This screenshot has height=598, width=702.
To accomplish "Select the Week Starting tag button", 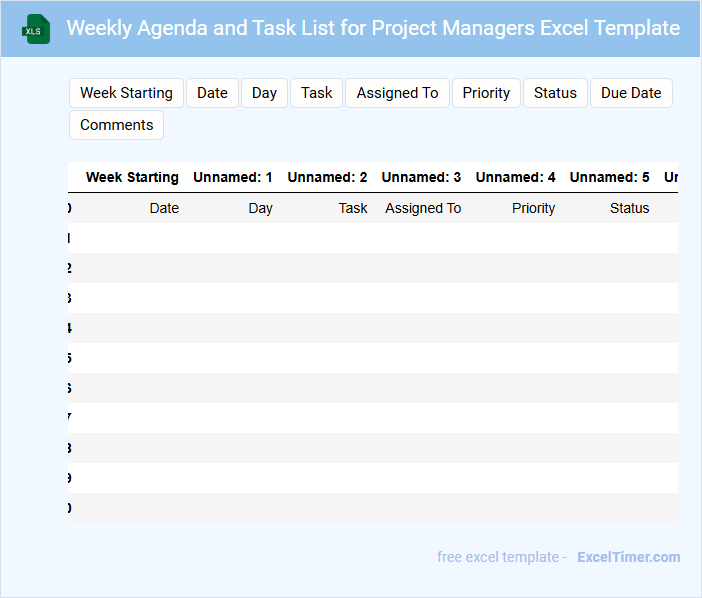I will 126,93.
